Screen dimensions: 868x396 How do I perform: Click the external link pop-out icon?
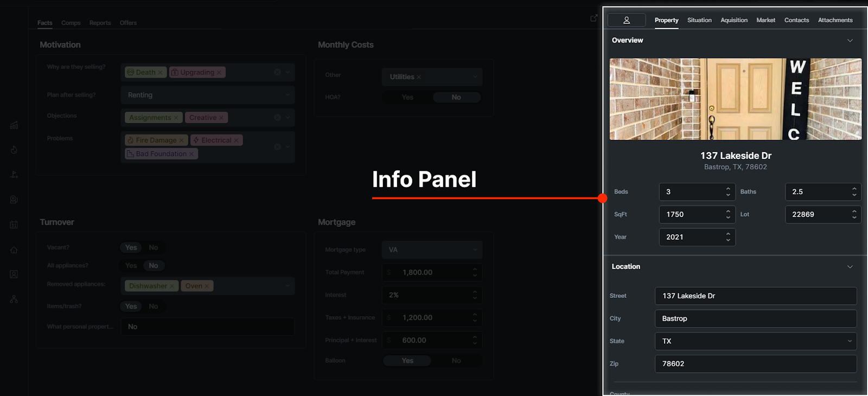point(594,18)
